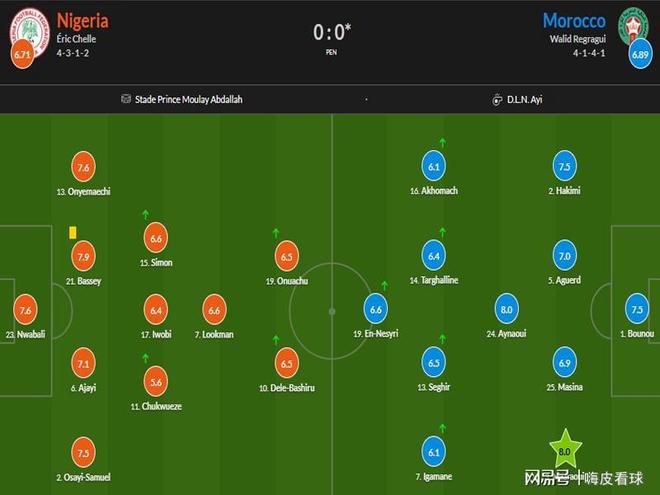Click the green substitution arrow above Simon
The height and width of the screenshot is (495, 660).
[x=146, y=214]
